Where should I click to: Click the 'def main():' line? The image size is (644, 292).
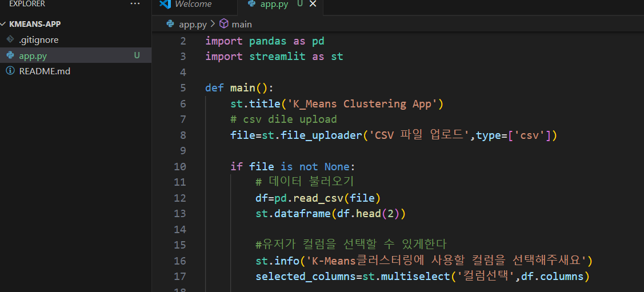pos(239,88)
